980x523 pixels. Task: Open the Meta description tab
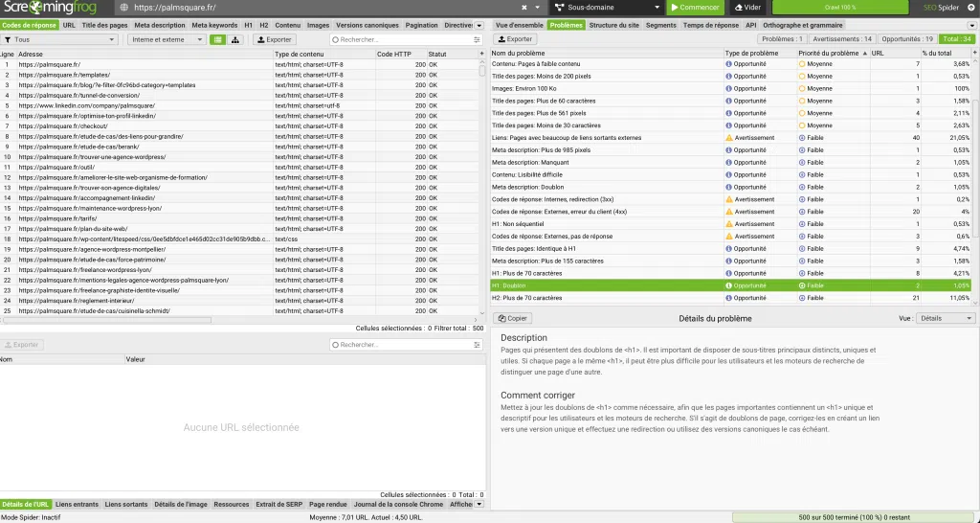(x=160, y=26)
